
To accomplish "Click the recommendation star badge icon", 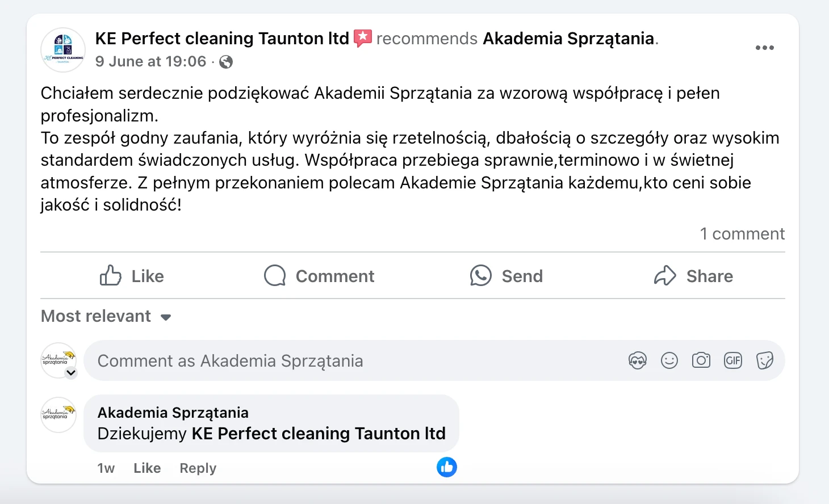I will pos(363,38).
